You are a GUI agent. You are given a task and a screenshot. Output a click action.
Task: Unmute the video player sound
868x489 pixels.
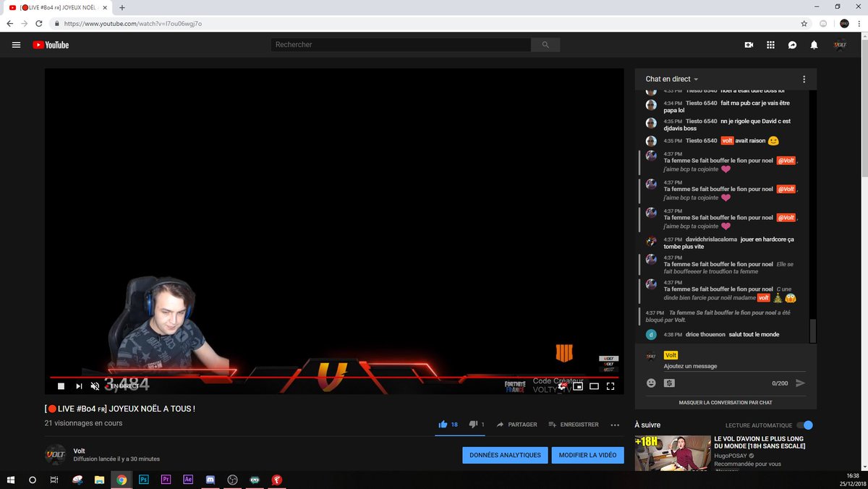[95, 386]
